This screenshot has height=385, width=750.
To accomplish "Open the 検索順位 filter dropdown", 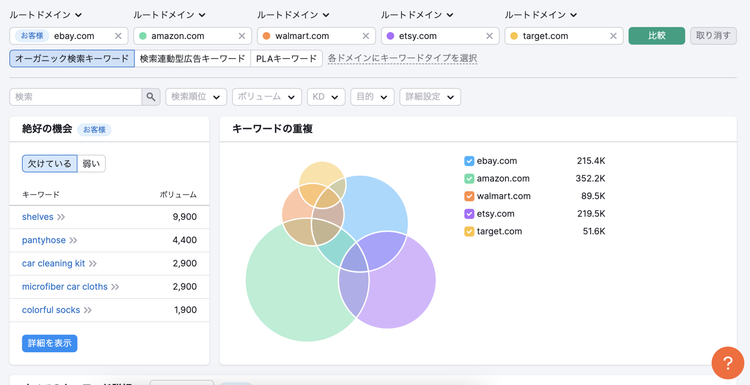I will point(196,97).
